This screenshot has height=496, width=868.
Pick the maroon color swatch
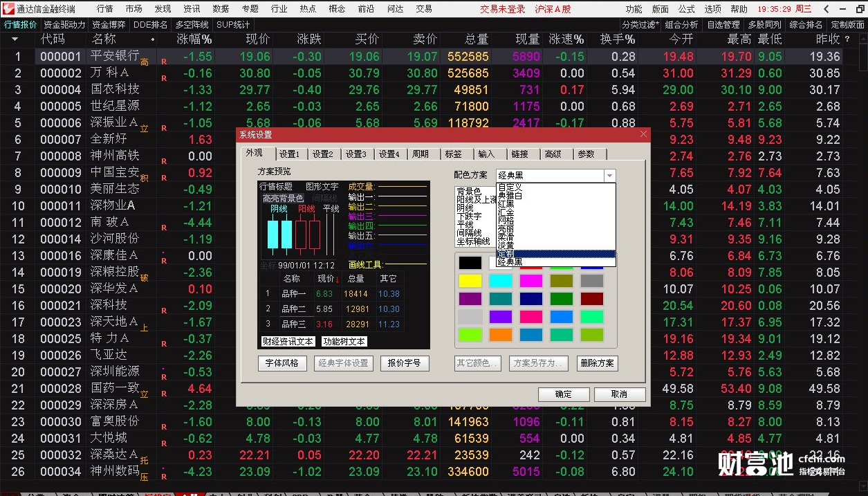pyautogui.click(x=592, y=299)
